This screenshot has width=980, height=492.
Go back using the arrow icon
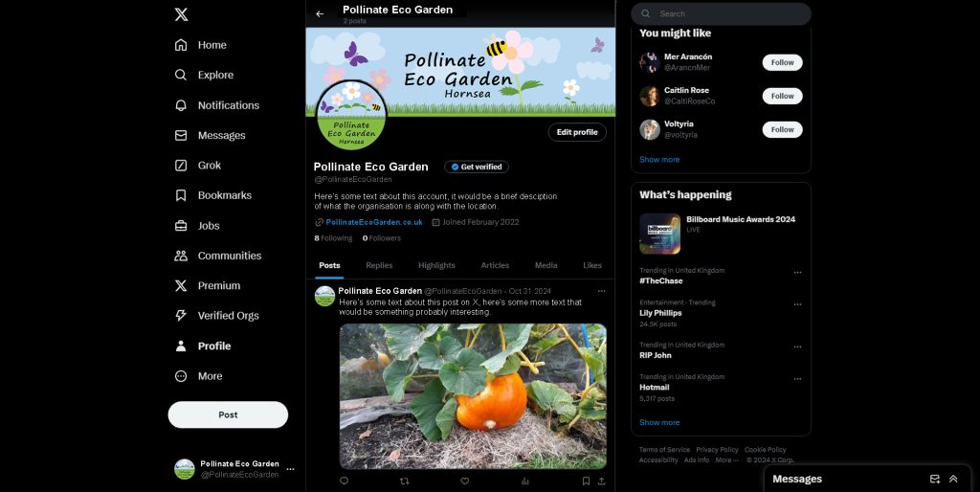pos(320,13)
